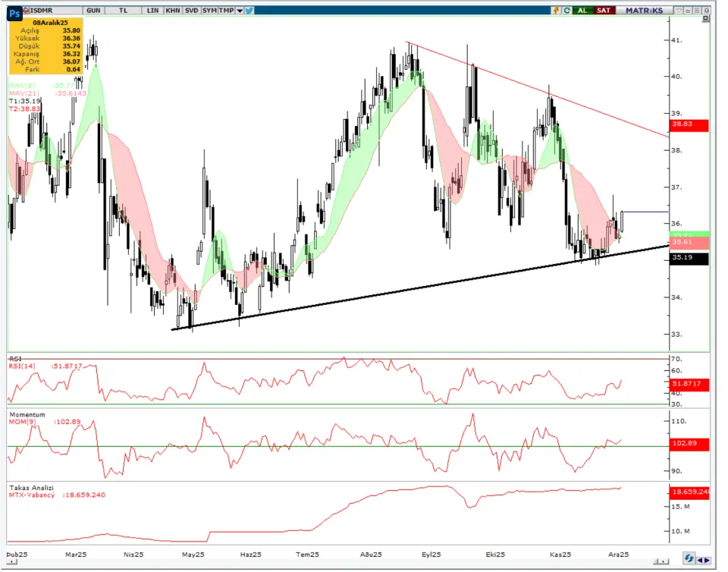This screenshot has height=572, width=728.
Task: Click the Photoshop Ps icon
Action: point(14,11)
